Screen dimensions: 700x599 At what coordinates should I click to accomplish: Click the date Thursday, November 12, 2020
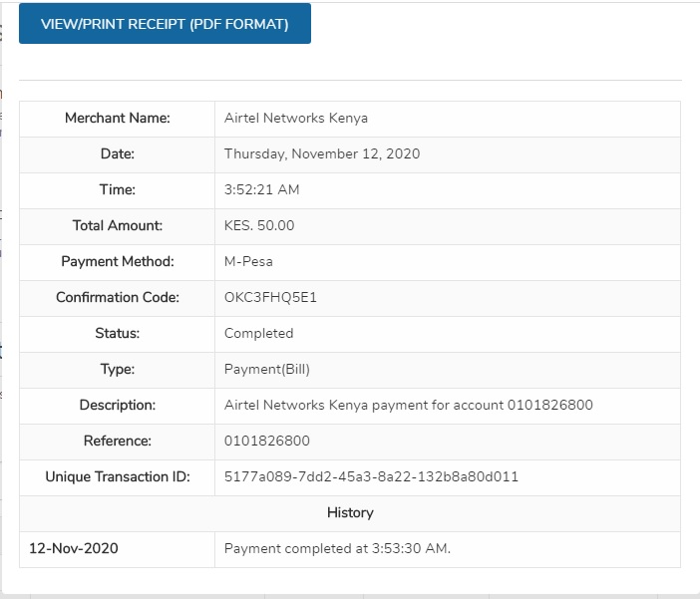click(322, 154)
